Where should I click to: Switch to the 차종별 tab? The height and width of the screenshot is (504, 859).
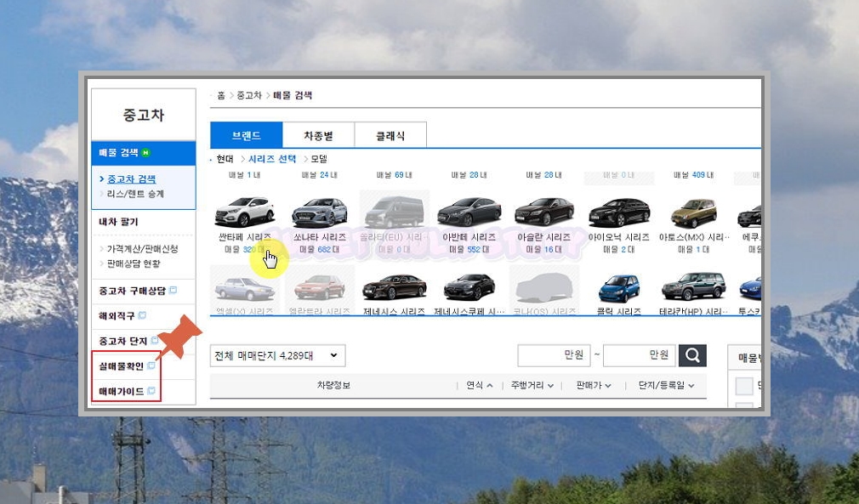[318, 135]
